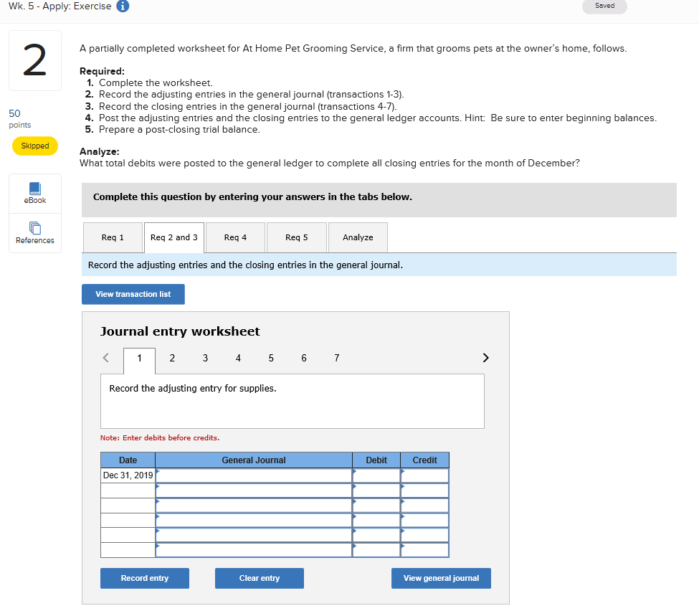Click the Record entry button
Screen dimensions: 699x616
pos(145,578)
